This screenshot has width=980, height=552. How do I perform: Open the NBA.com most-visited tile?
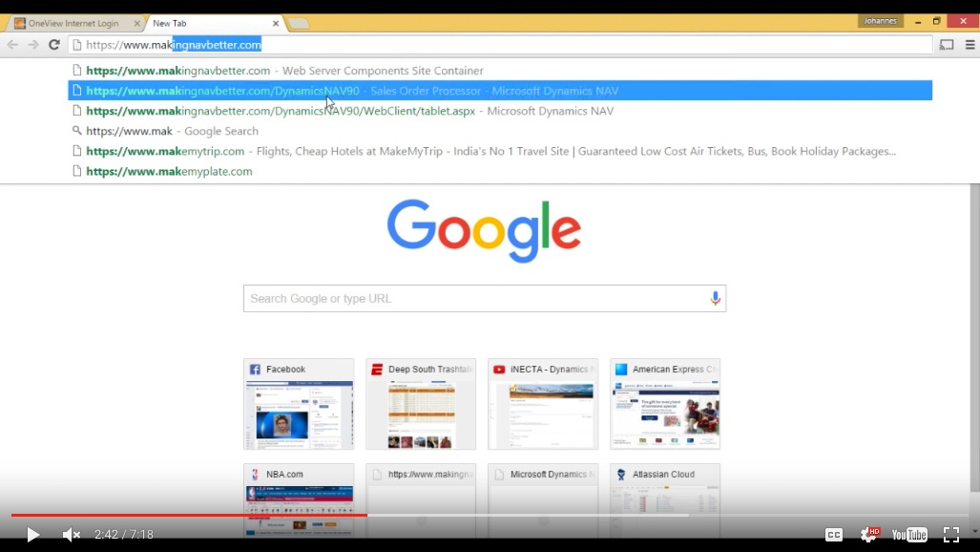tap(299, 500)
